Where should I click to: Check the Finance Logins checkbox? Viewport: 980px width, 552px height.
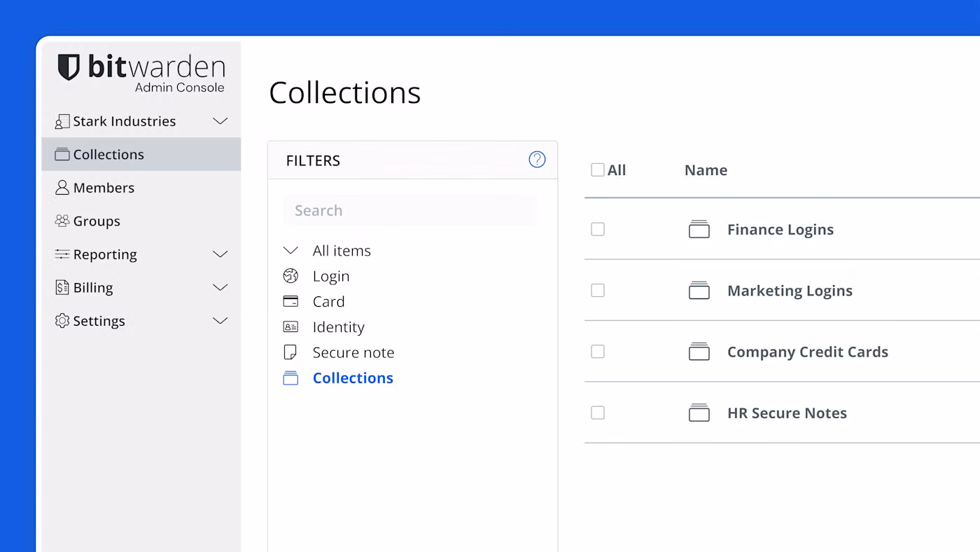click(597, 229)
